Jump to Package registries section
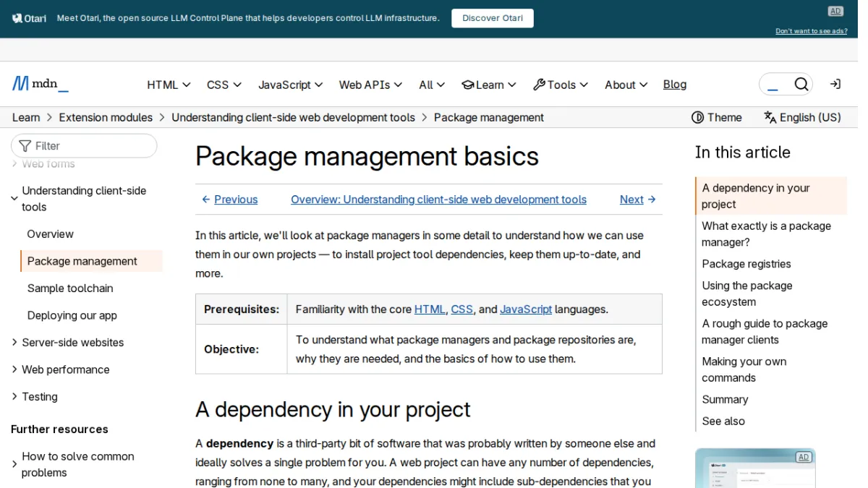The height and width of the screenshot is (488, 868). (x=746, y=264)
